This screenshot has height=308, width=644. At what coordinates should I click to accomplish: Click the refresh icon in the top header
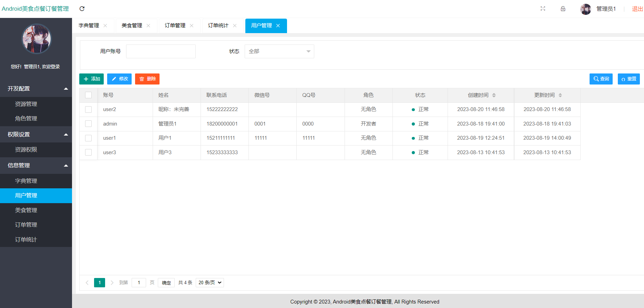pyautogui.click(x=82, y=9)
